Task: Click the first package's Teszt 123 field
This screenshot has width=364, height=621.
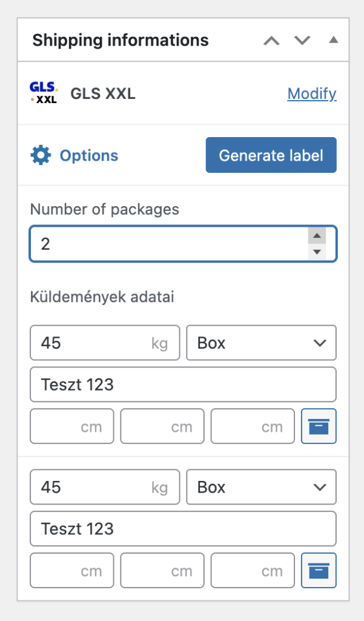Action: (183, 384)
